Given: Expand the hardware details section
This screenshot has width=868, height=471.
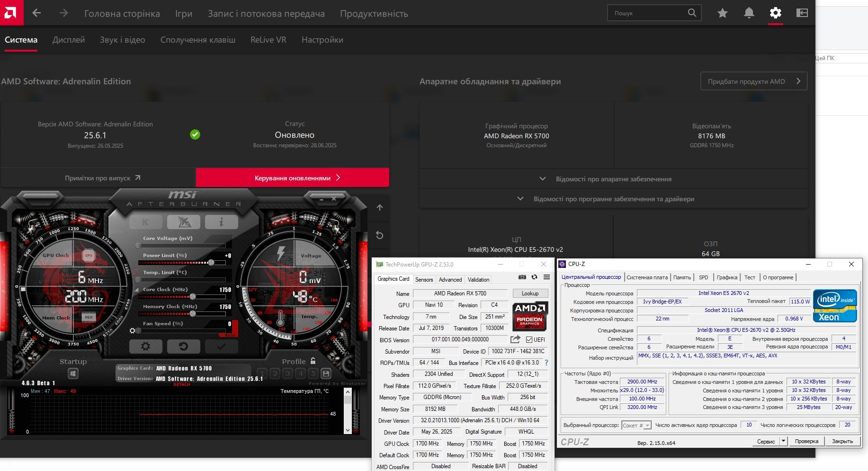Looking at the screenshot, I should [x=614, y=179].
